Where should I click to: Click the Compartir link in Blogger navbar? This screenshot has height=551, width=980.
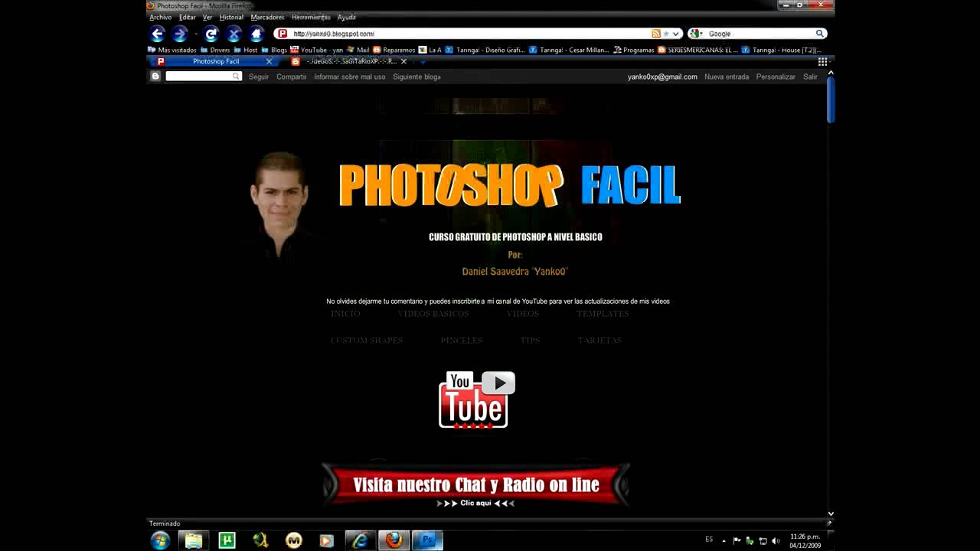(x=291, y=77)
